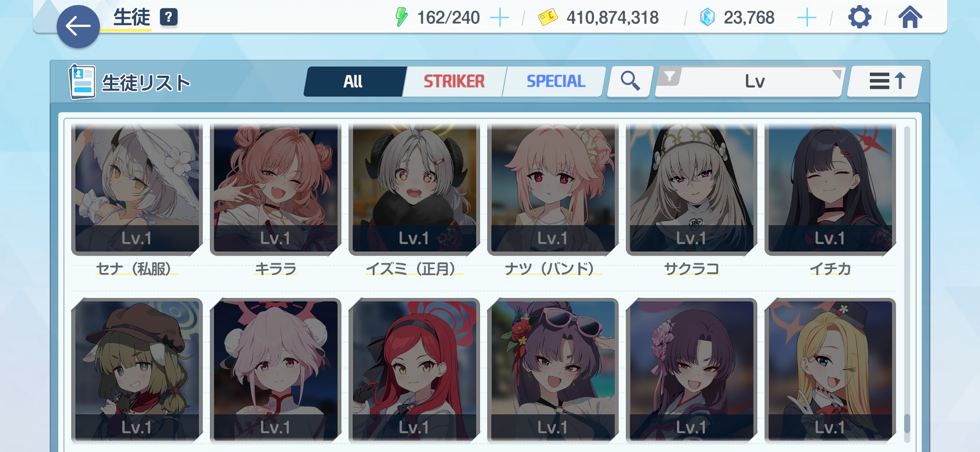Screen dimensions: 980x452
Task: Open the filter funnel icon
Action: [670, 77]
